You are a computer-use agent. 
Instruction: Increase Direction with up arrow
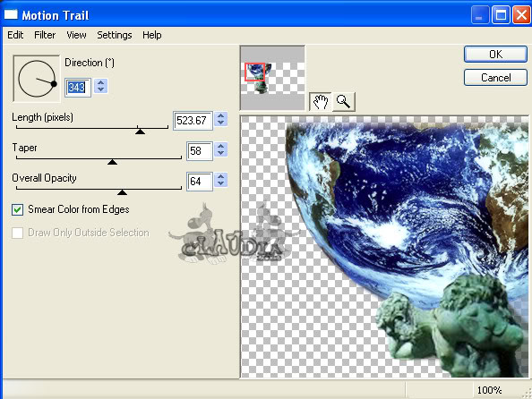click(101, 82)
